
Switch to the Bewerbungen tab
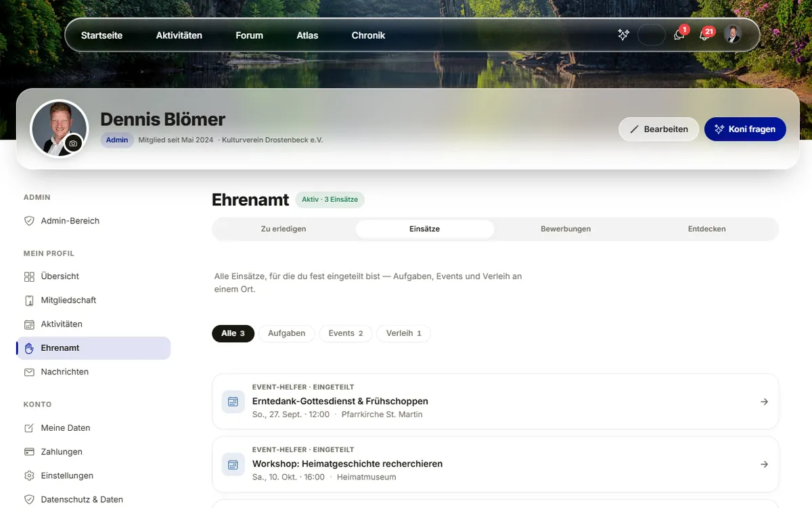tap(566, 229)
